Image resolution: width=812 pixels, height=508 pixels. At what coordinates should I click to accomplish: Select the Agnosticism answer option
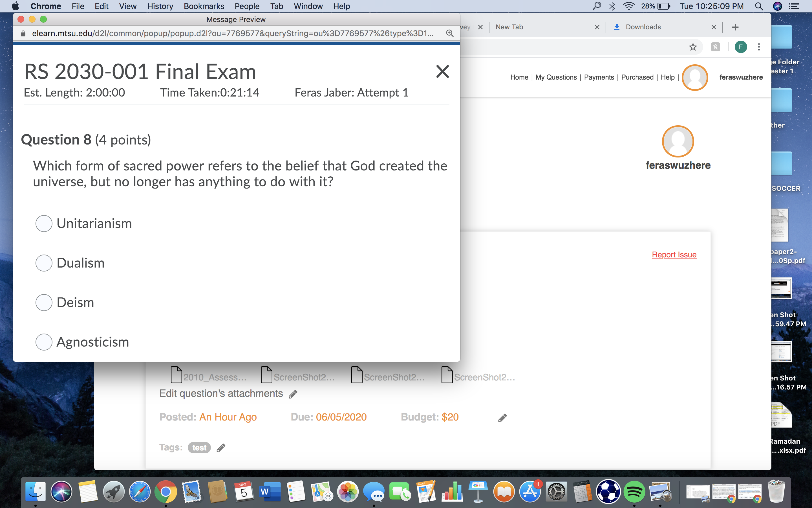[44, 342]
